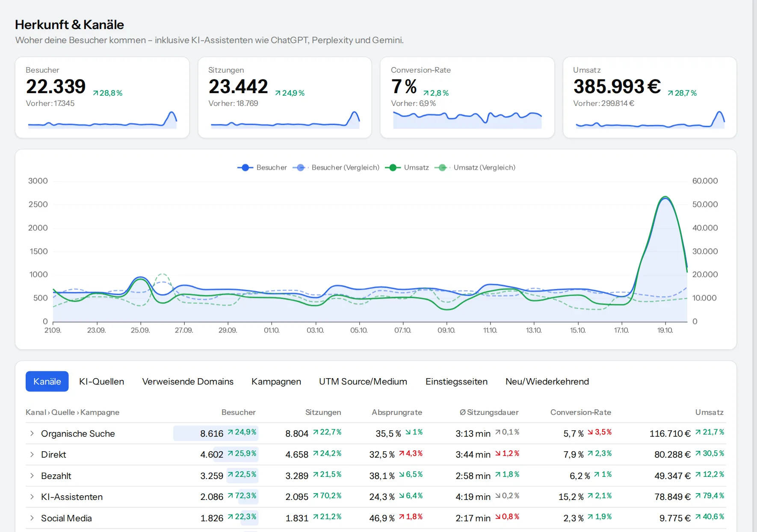Click the Organische Suche row label
The image size is (757, 532).
pos(78,433)
